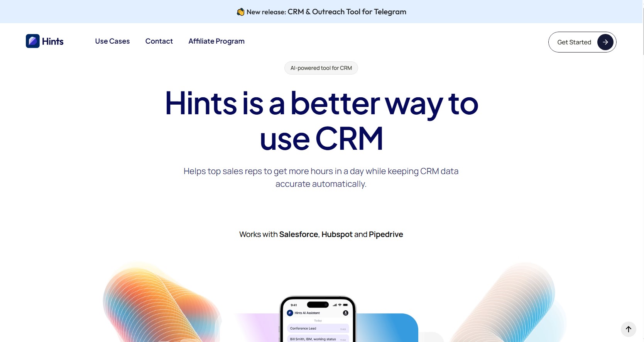Click the Hints feather logo icon
This screenshot has width=644, height=342.
[x=32, y=41]
